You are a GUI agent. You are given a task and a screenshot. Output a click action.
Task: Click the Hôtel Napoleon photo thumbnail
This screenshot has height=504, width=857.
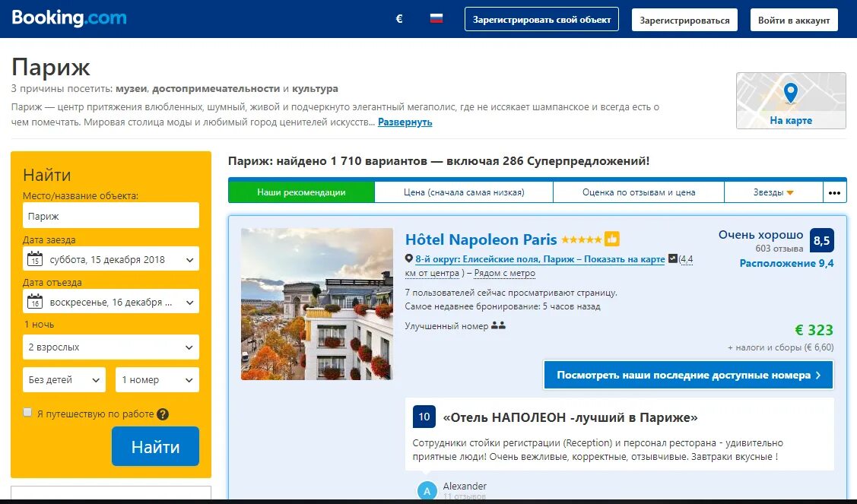click(317, 304)
